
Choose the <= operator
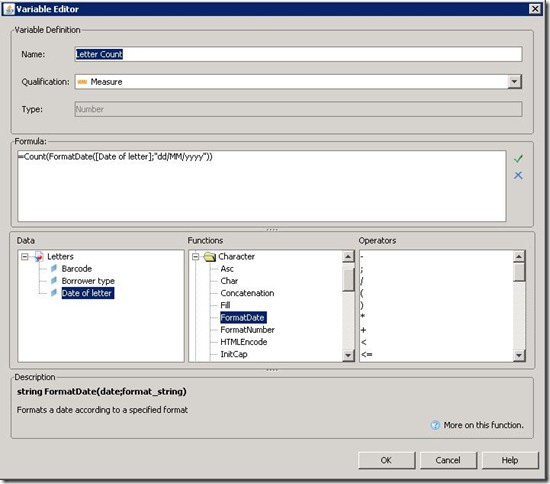[x=367, y=354]
